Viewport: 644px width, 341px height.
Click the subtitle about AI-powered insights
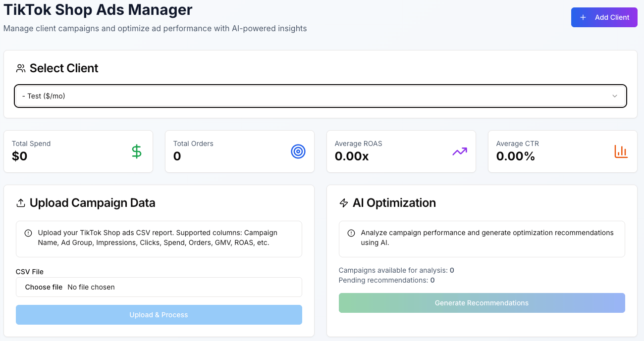pyautogui.click(x=155, y=29)
